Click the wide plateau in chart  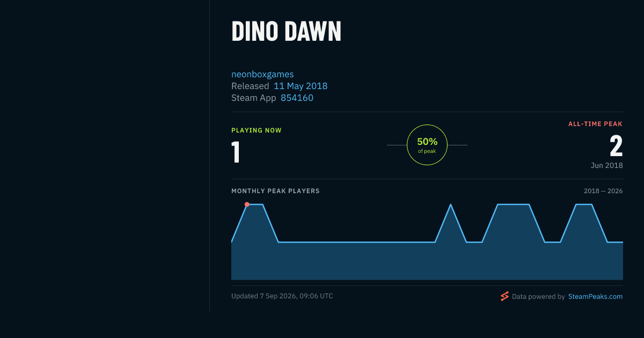(x=514, y=204)
